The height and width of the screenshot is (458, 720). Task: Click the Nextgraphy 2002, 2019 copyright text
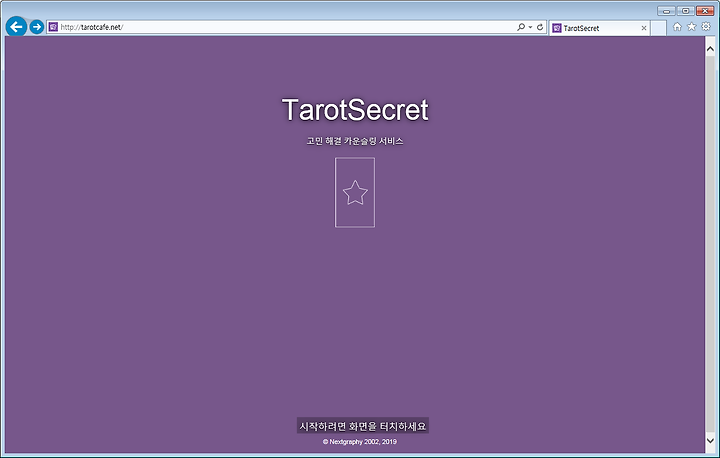coord(360,441)
